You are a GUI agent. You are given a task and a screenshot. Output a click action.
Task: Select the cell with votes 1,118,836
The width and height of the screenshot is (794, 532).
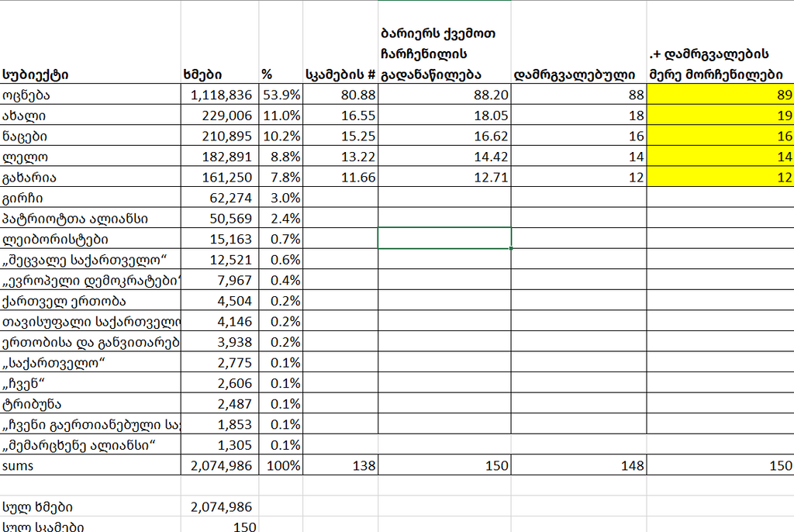pyautogui.click(x=219, y=95)
